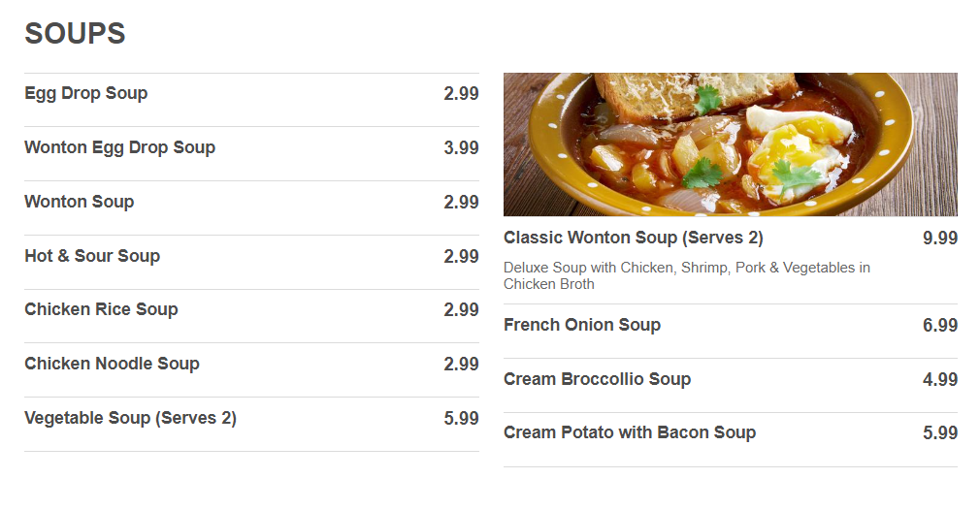Screen dimensions: 980x510
Task: Select the Egg Drop Soup item
Action: point(86,94)
